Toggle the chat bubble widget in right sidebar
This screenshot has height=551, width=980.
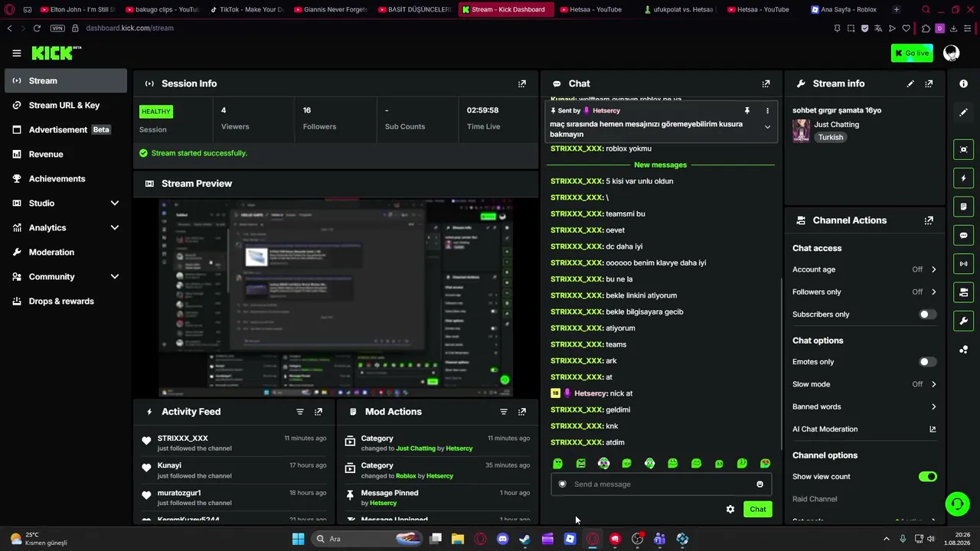click(964, 235)
